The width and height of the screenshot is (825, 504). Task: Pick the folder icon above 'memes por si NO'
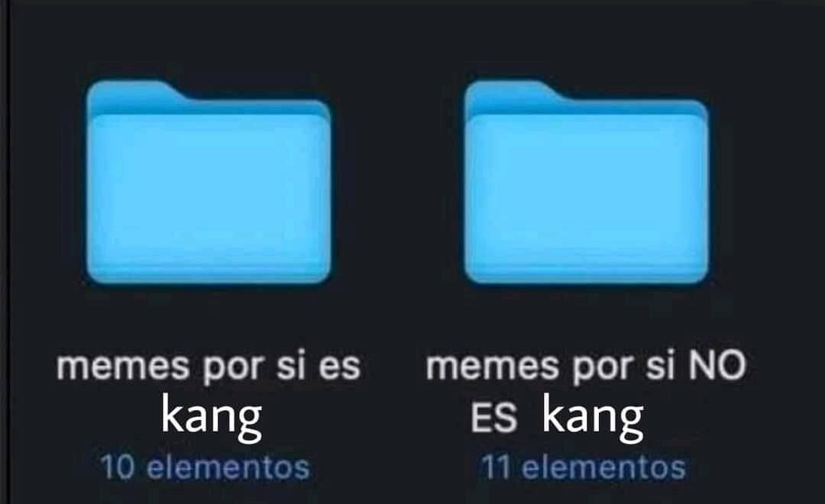click(x=587, y=182)
